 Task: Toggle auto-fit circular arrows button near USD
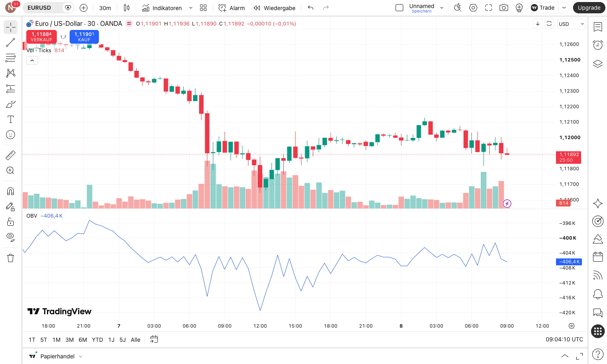(x=549, y=23)
